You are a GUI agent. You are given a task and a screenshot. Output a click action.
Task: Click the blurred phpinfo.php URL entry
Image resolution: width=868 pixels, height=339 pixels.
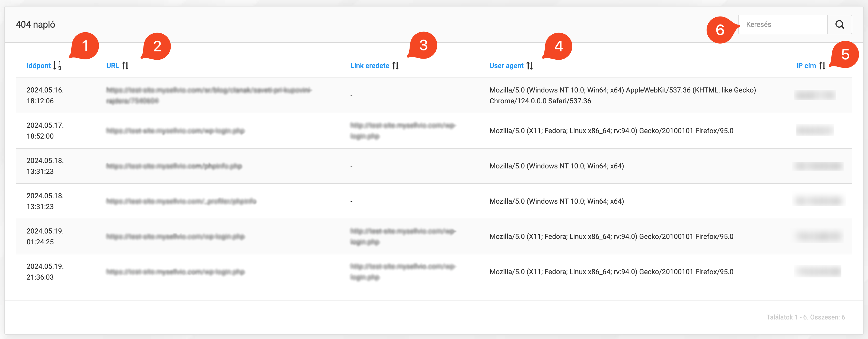click(x=174, y=166)
